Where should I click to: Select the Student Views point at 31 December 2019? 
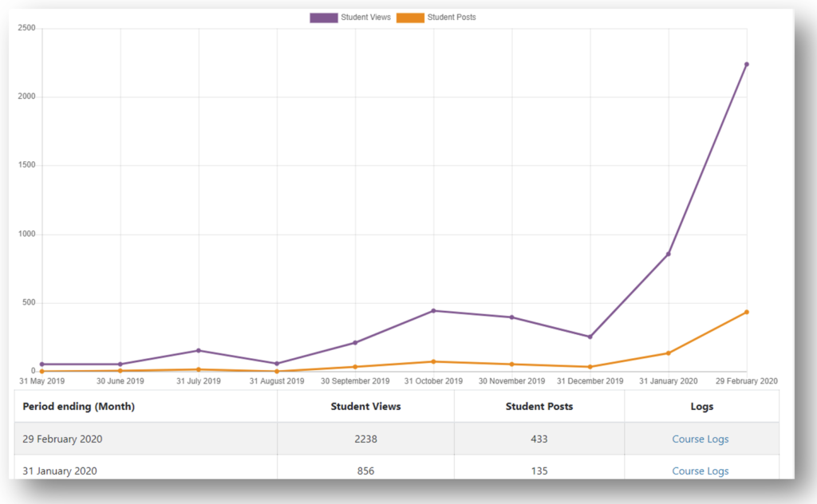[x=590, y=337]
